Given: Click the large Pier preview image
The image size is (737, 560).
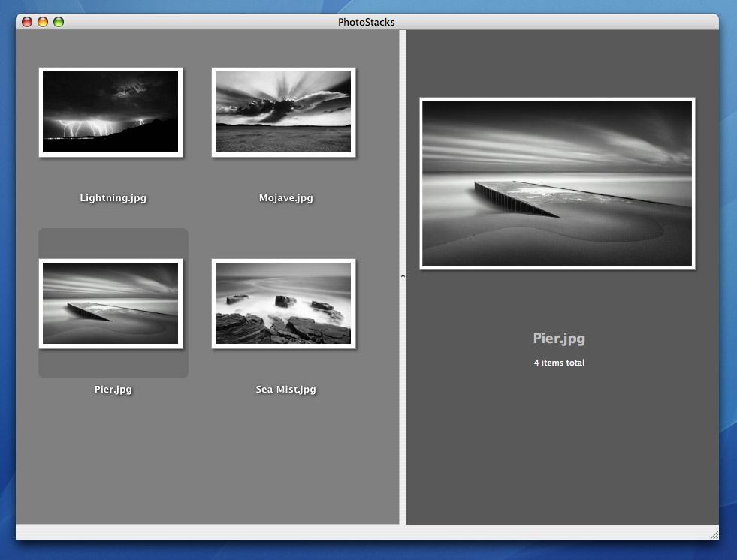Looking at the screenshot, I should click(x=557, y=184).
